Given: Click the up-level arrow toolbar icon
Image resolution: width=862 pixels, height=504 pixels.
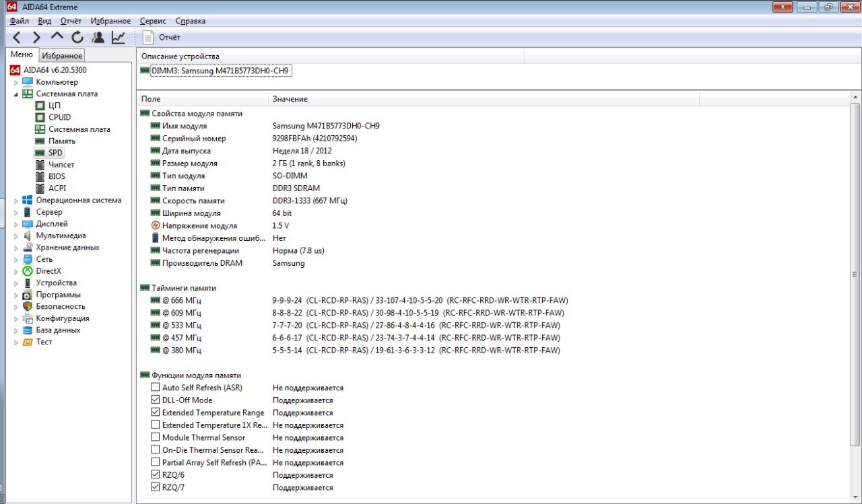Looking at the screenshot, I should 57,37.
